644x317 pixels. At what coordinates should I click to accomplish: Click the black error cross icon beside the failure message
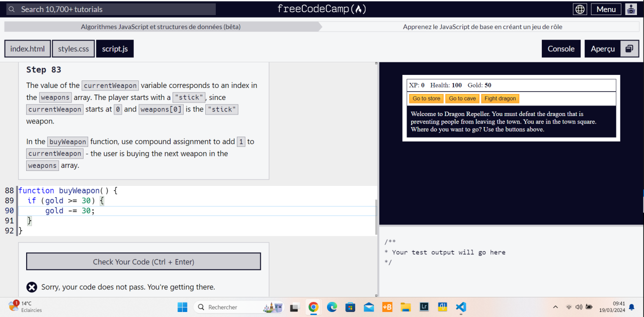(32, 287)
